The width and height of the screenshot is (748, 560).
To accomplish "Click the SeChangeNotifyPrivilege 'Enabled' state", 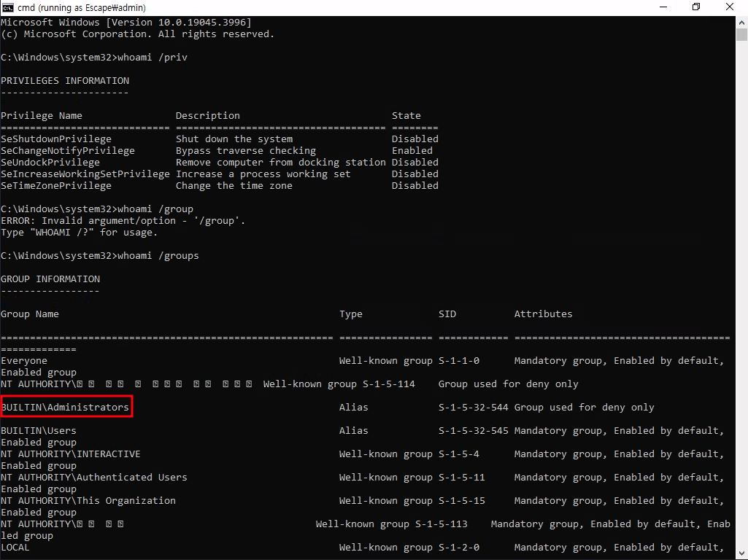I will pos(412,150).
